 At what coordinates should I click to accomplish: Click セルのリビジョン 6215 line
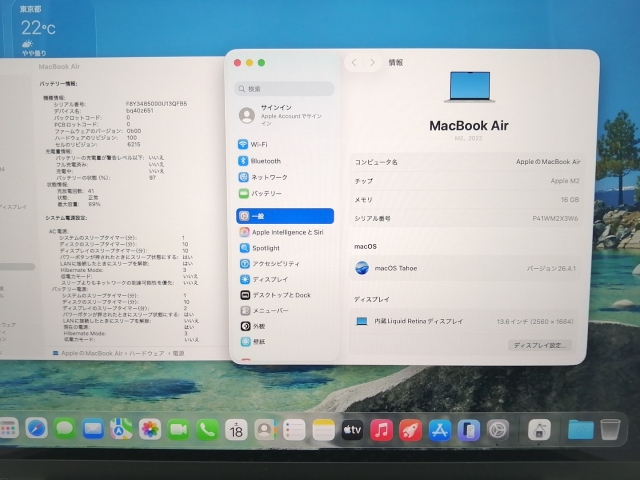coord(97,144)
